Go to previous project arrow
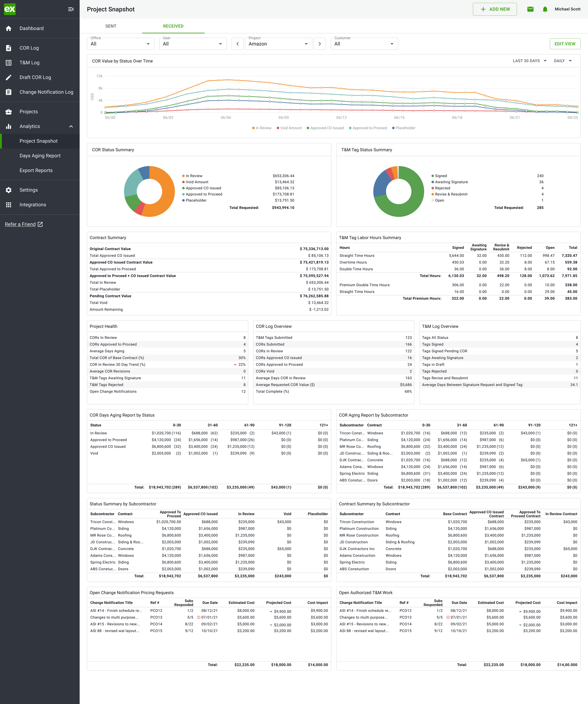Screen dimensions: 588x704 click(x=238, y=44)
